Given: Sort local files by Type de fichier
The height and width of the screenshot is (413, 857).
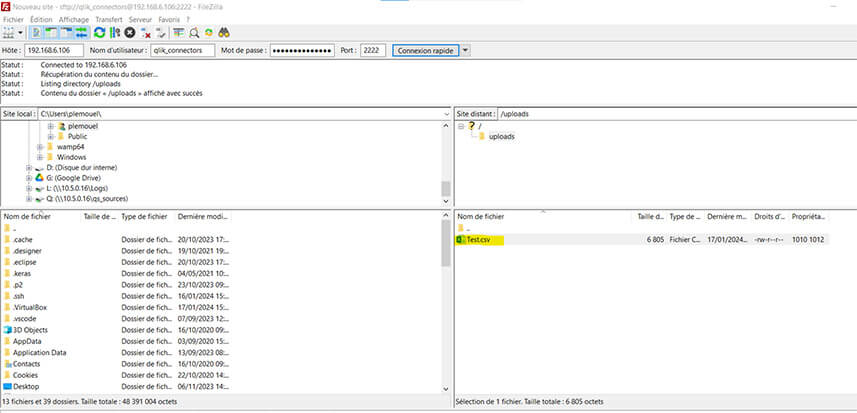Looking at the screenshot, I should pos(145,216).
